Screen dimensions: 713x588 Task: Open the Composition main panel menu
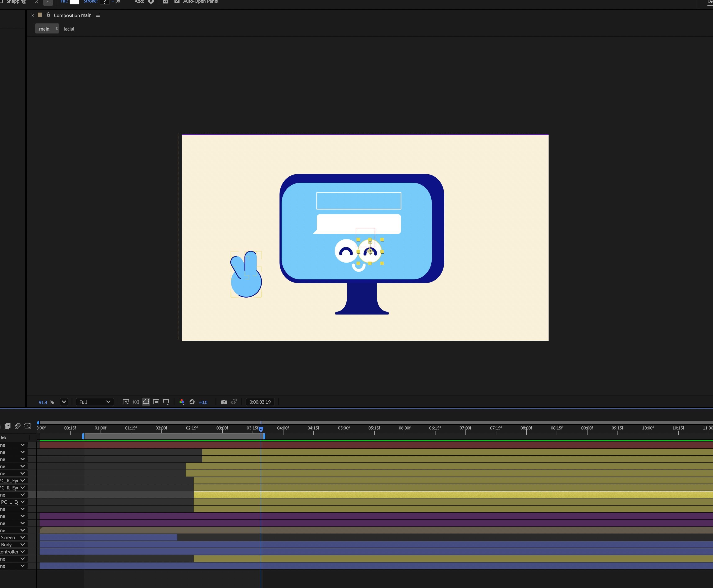[x=98, y=15]
